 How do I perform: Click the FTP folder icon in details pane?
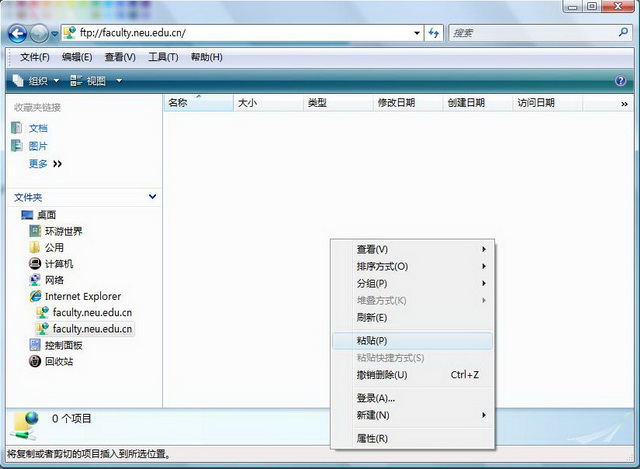pos(25,425)
